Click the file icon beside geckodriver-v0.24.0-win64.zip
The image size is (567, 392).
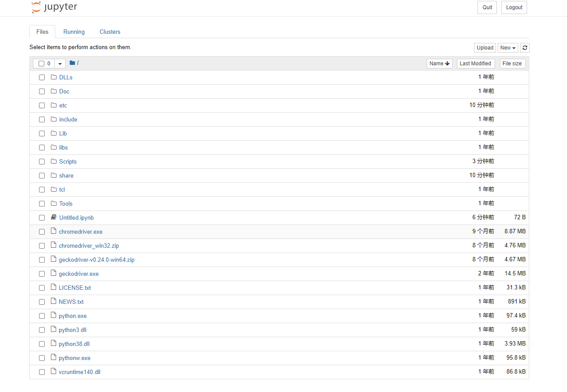click(53, 259)
